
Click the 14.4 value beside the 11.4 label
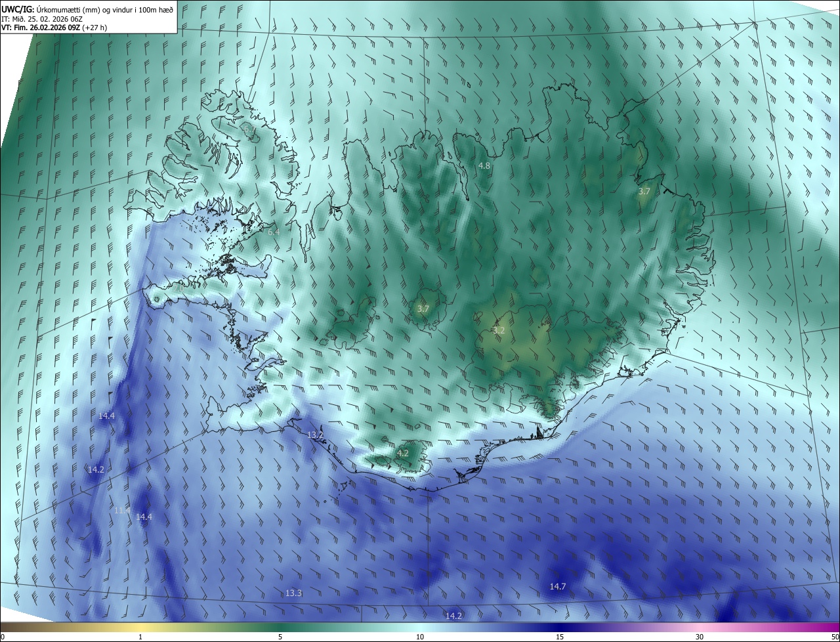click(144, 517)
